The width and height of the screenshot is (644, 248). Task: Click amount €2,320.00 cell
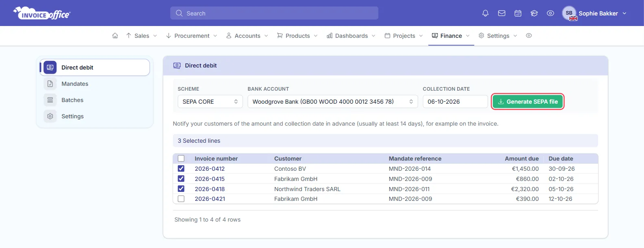pyautogui.click(x=525, y=189)
